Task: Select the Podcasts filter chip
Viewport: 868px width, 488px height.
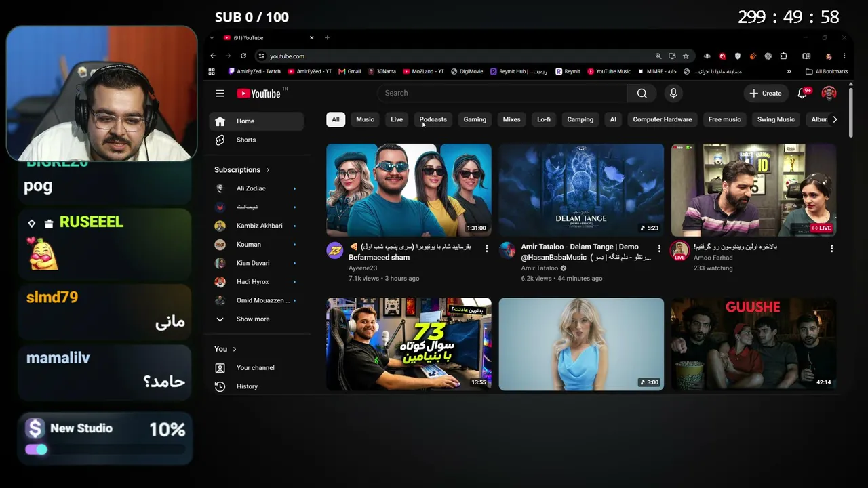Action: 433,119
